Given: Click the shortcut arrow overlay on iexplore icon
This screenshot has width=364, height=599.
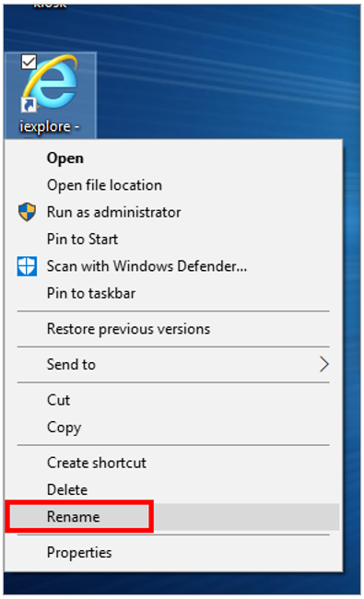Looking at the screenshot, I should pyautogui.click(x=29, y=105).
